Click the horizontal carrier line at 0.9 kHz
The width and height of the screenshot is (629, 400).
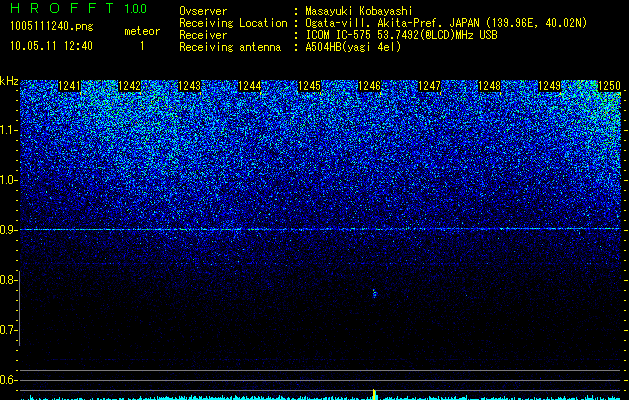point(320,229)
